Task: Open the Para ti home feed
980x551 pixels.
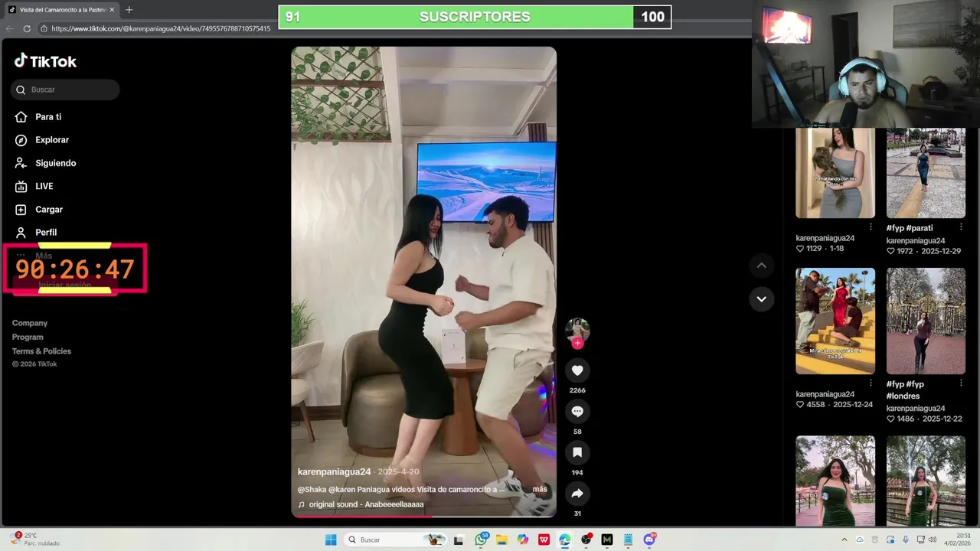Action: (38, 117)
